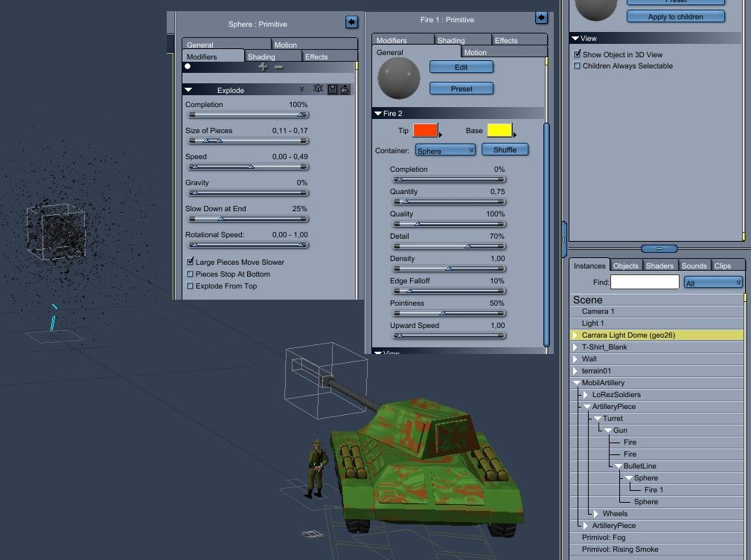Pick the yellow Base color swatch
Viewport: 751px width, 560px height.
click(499, 130)
